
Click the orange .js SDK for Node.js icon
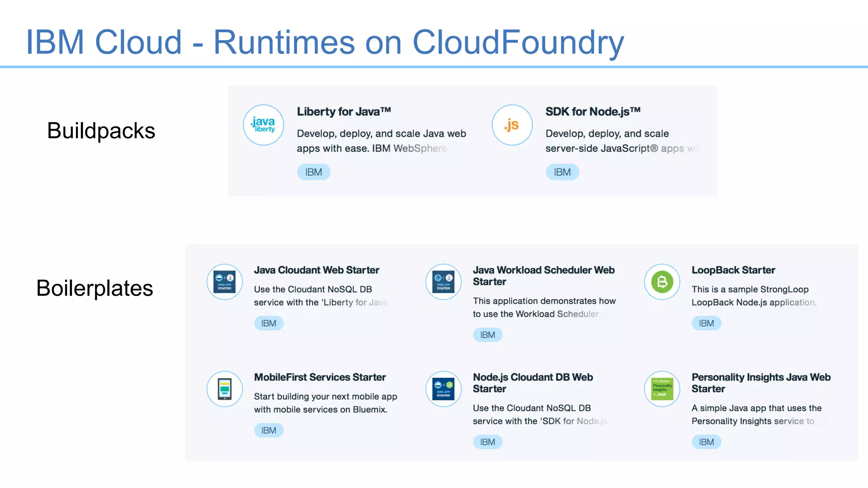[x=512, y=125]
